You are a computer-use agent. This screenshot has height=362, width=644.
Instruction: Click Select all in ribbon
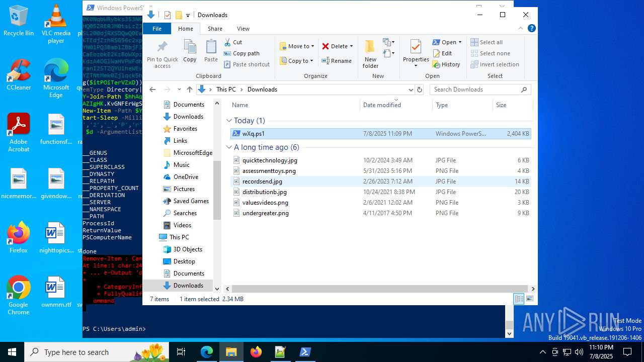click(487, 42)
